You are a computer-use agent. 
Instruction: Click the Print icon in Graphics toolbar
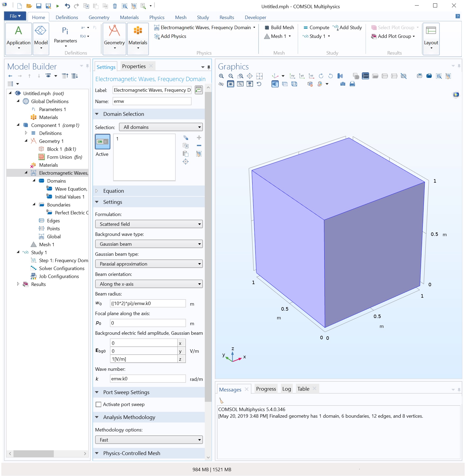click(x=352, y=84)
